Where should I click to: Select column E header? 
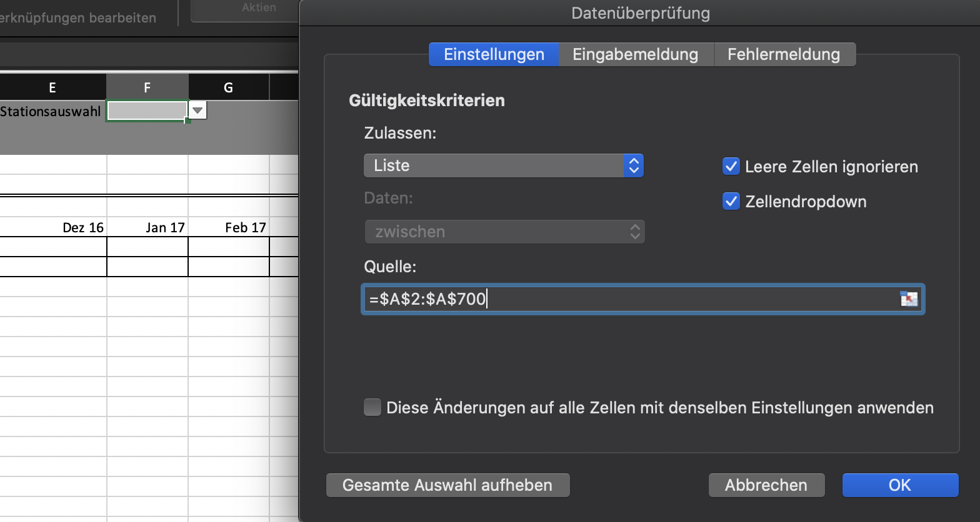coord(52,87)
